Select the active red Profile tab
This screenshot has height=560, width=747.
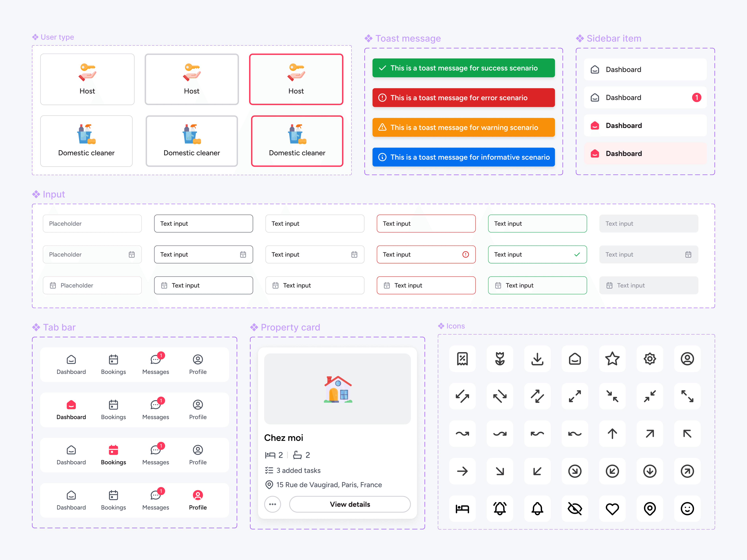pyautogui.click(x=198, y=500)
